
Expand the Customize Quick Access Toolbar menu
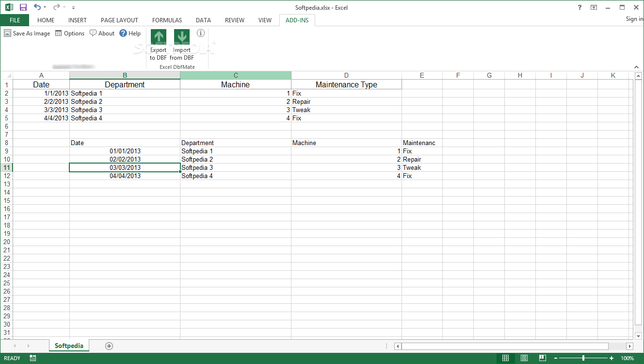pyautogui.click(x=73, y=8)
